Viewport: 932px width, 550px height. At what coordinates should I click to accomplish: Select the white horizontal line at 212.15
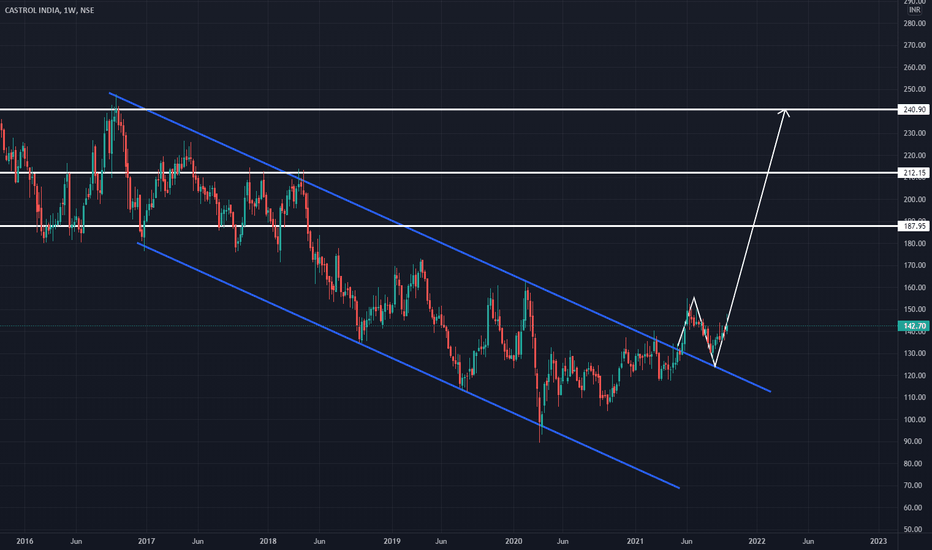[449, 173]
